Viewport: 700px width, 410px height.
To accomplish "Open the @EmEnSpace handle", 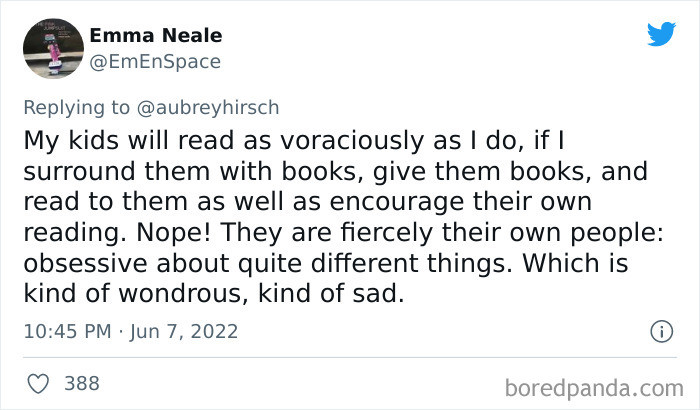I will (155, 61).
